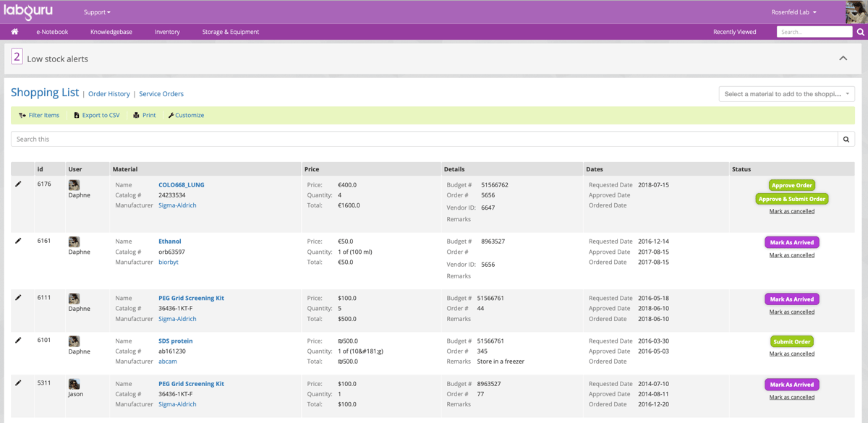Click the pencil edit icon on the Ethanol row
868x423 pixels.
click(x=19, y=241)
